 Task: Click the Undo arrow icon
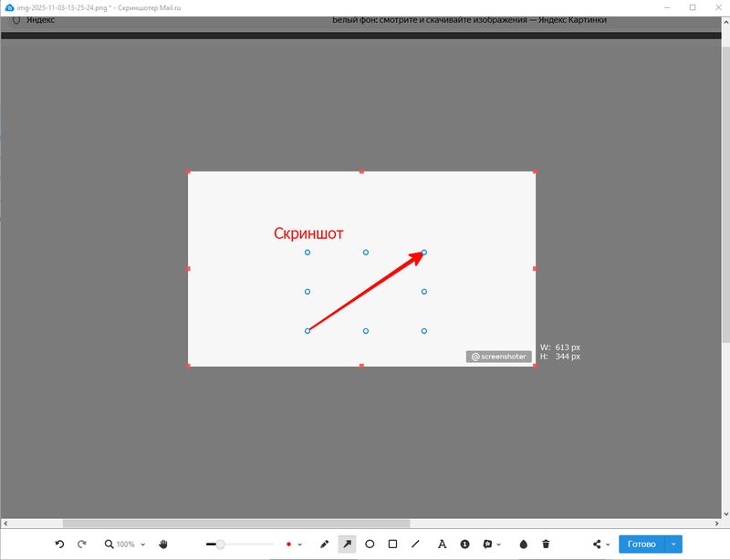coord(59,544)
